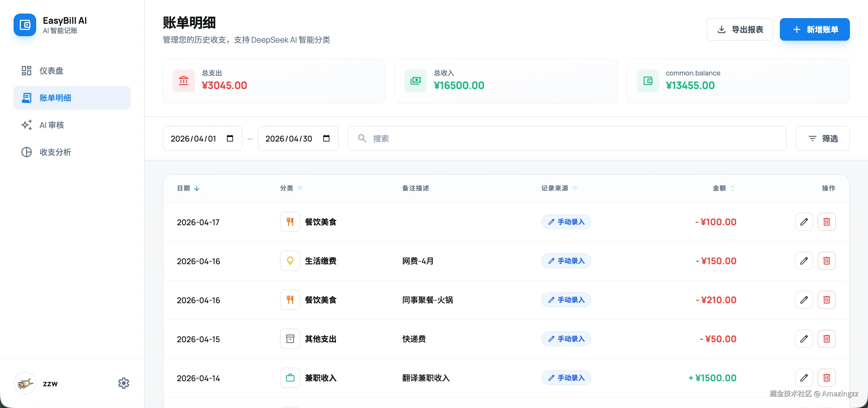Click the EasyBill AI wallet logo

[x=25, y=25]
